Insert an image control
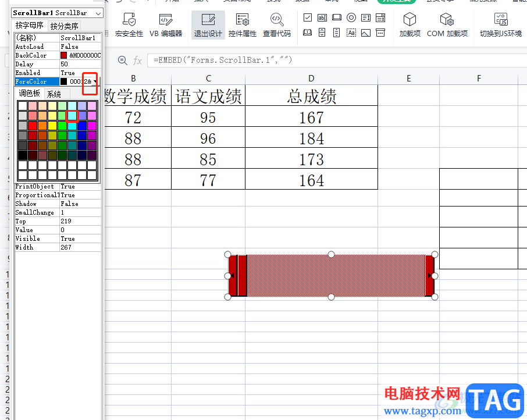 pyautogui.click(x=366, y=33)
